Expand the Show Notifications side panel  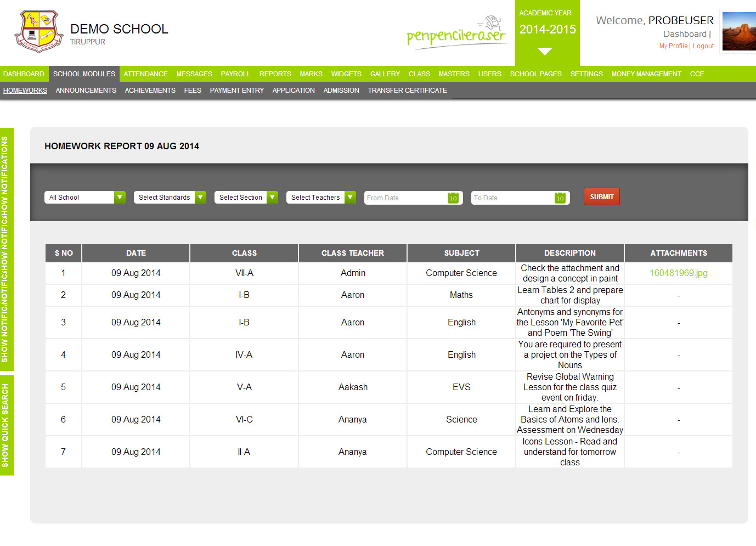[7, 249]
